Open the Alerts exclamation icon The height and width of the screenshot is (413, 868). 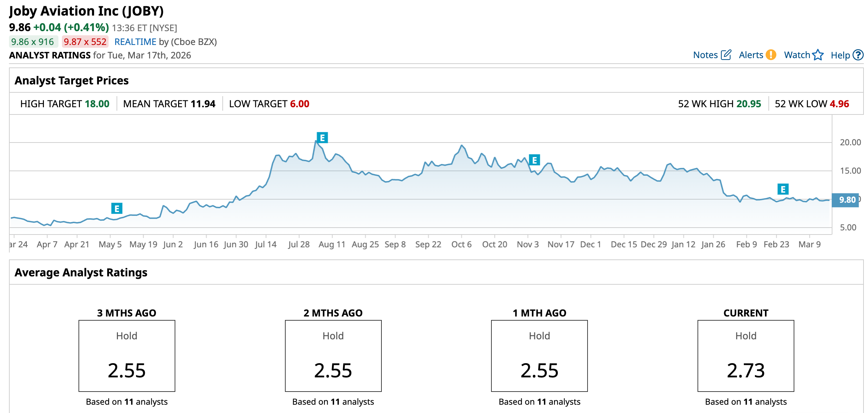click(771, 55)
